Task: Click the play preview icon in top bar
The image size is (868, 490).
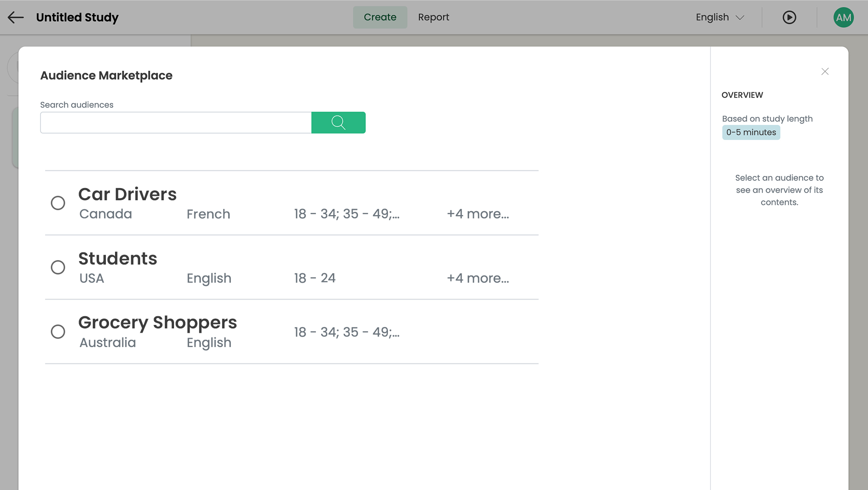Action: pos(790,17)
